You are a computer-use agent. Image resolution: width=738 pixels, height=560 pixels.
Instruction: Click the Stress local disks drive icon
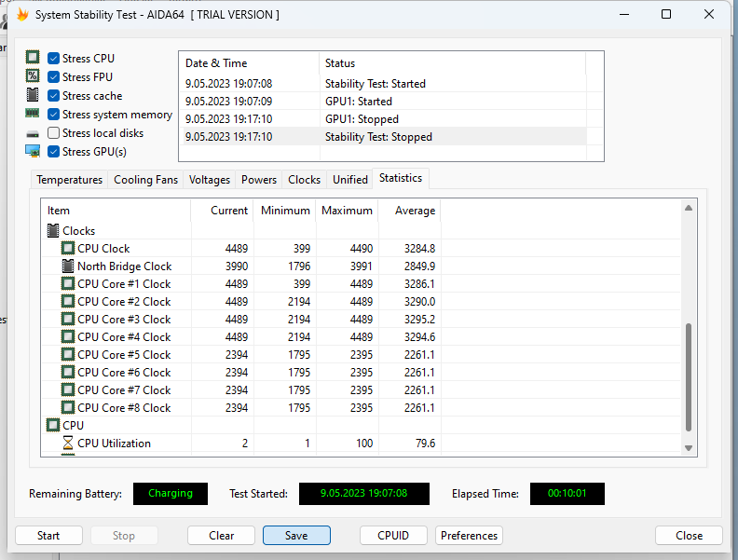(x=33, y=134)
